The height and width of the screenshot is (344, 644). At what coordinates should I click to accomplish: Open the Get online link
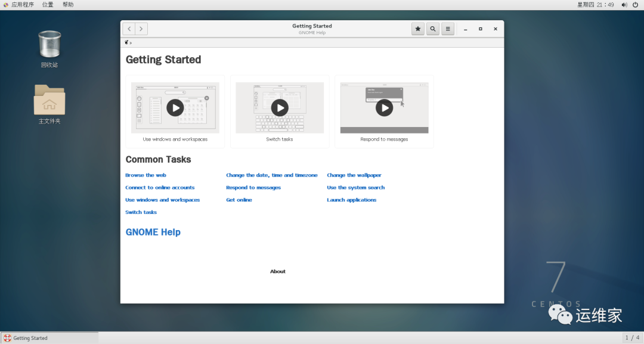(239, 200)
